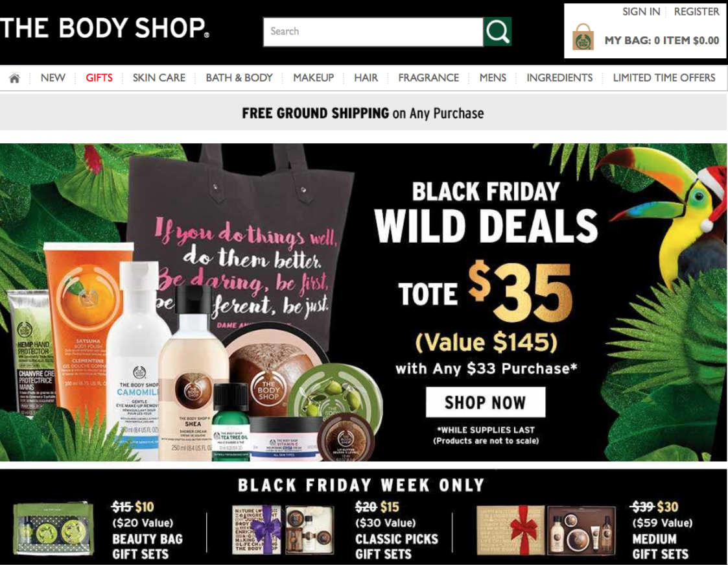Open the SKIN CARE menu
Viewport: 728px width, 565px height.
[x=159, y=78]
